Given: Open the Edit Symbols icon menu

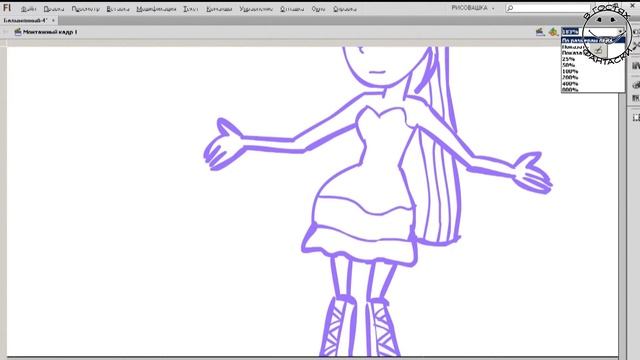Looking at the screenshot, I should [x=553, y=32].
